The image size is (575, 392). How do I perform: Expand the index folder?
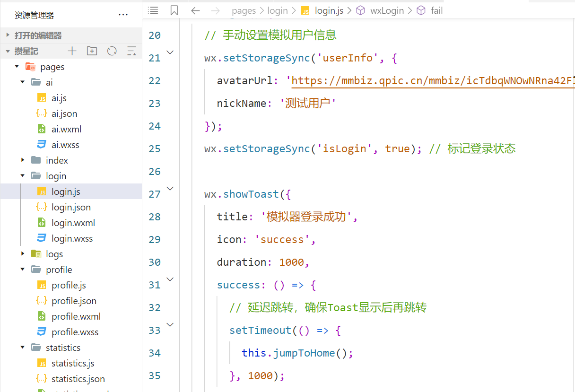pyautogui.click(x=23, y=160)
